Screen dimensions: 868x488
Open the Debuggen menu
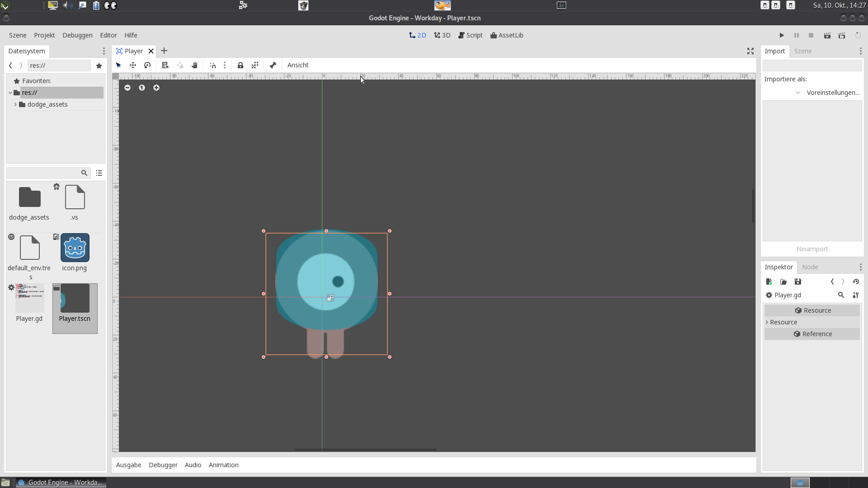[77, 35]
